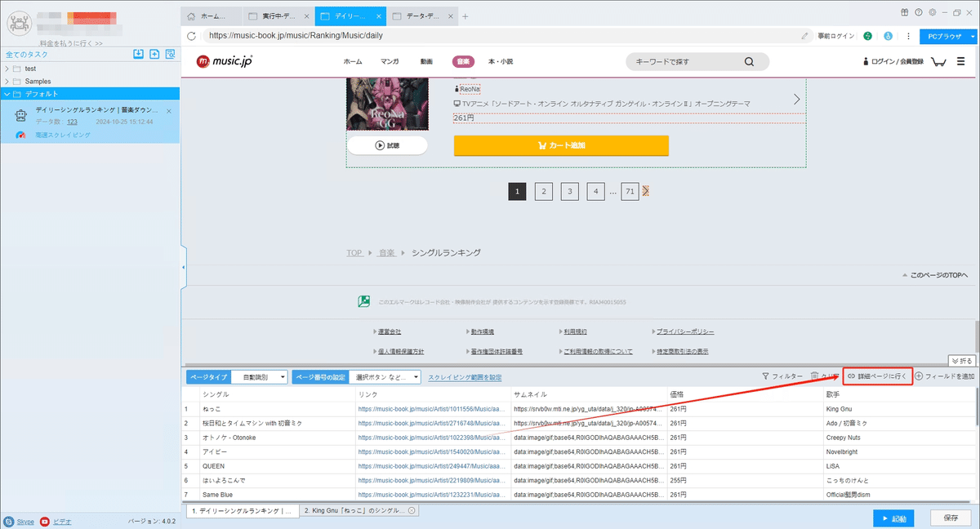This screenshot has height=529, width=980.
Task: Open the task search icon in sidebar
Action: 170,54
